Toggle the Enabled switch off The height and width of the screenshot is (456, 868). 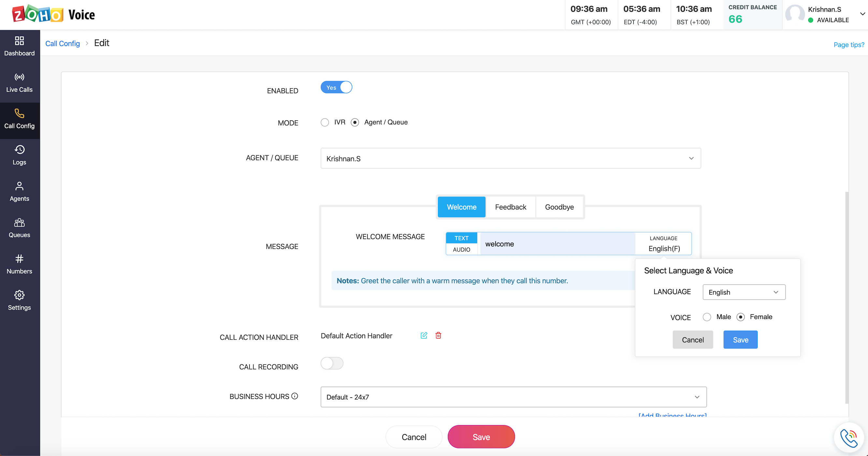336,87
